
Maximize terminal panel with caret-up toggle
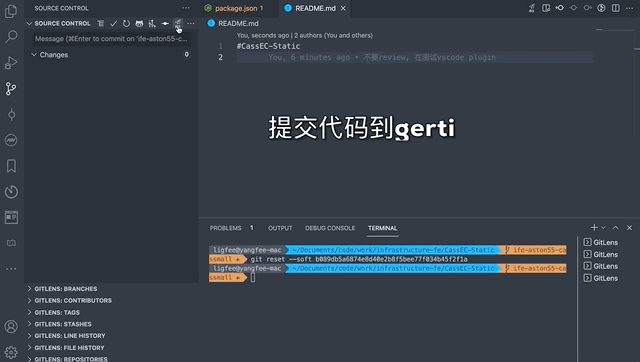click(x=616, y=228)
